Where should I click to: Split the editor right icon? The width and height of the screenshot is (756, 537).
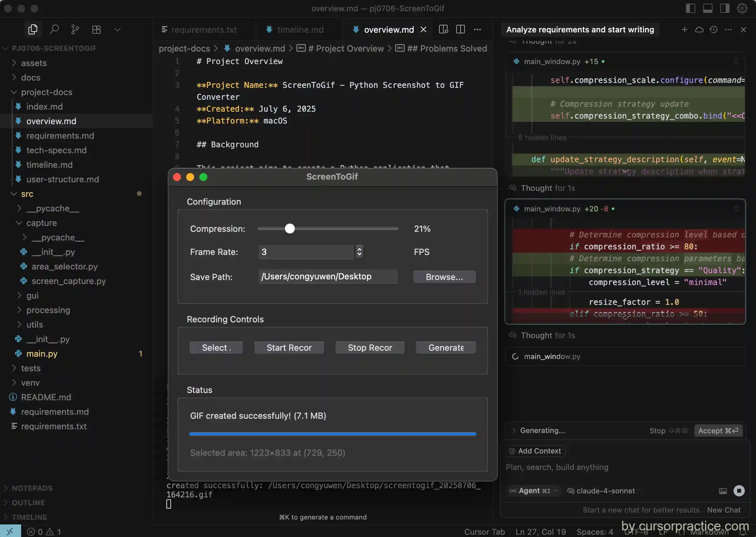click(461, 29)
